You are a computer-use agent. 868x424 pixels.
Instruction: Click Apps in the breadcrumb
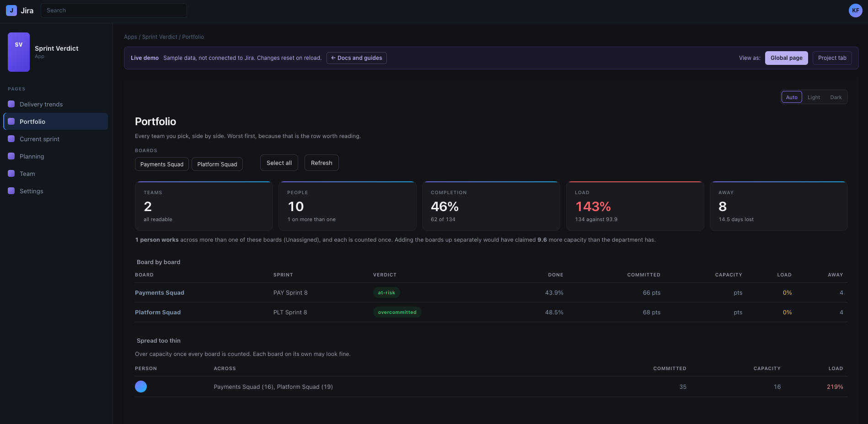pos(130,37)
